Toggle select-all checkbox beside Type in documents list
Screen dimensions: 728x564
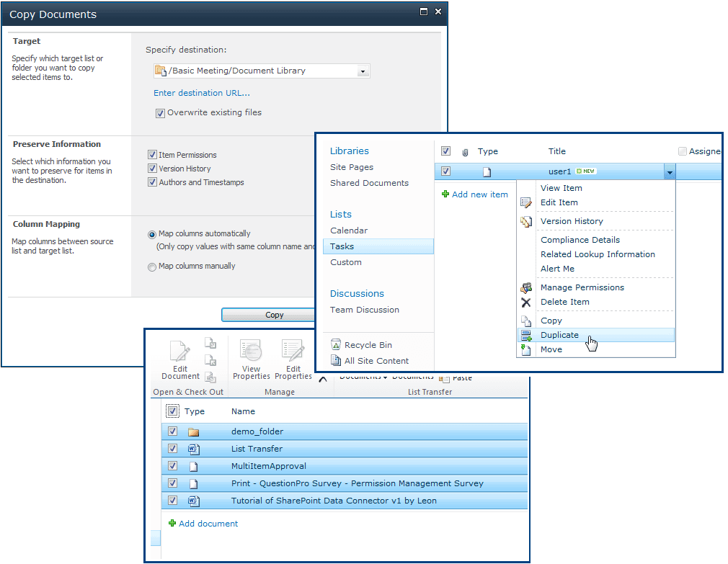point(172,411)
